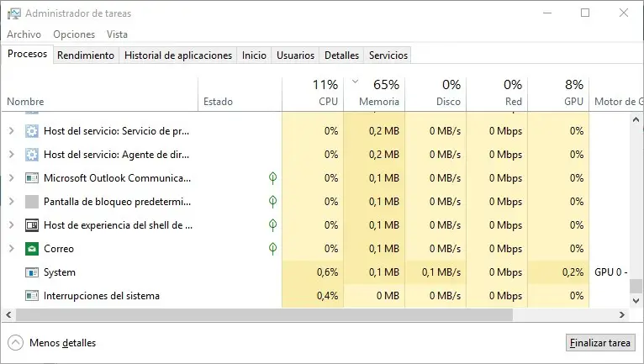Open the Opciones menu
Viewport: 644px width, 364px height.
tap(74, 34)
